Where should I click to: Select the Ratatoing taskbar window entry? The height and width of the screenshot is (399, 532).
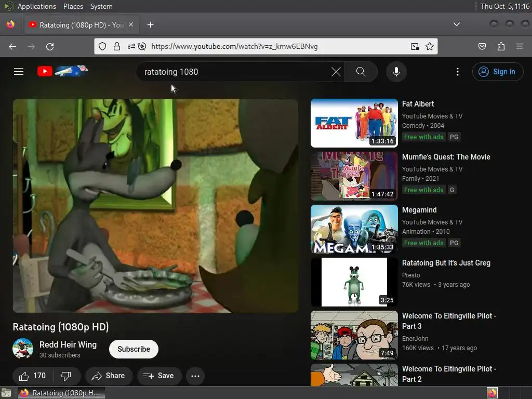coord(61,393)
